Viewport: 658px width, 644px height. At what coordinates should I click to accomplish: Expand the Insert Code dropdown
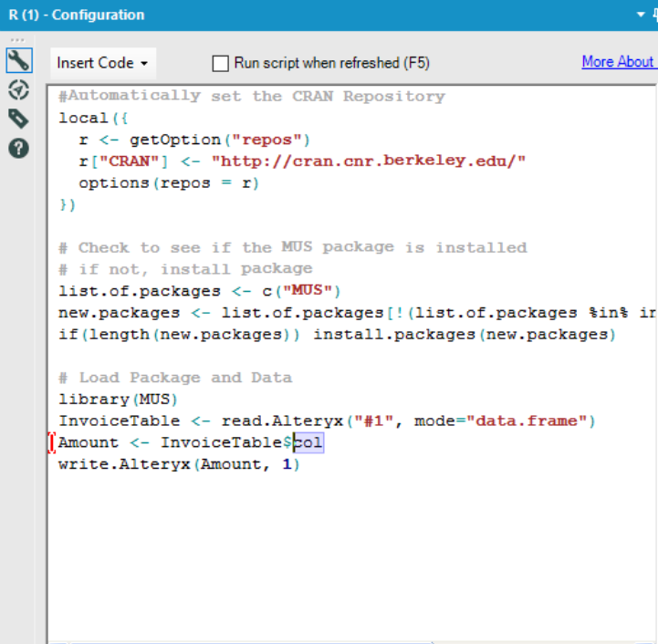[103, 63]
